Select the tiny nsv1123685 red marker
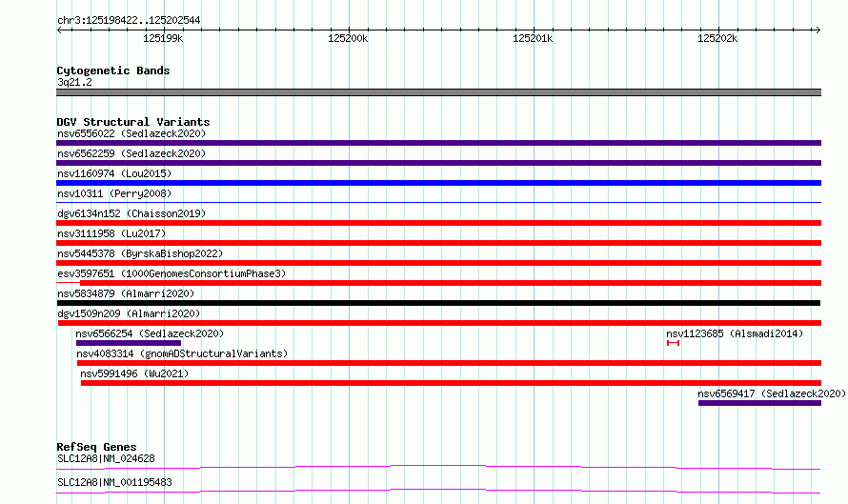848x504 pixels. (673, 343)
